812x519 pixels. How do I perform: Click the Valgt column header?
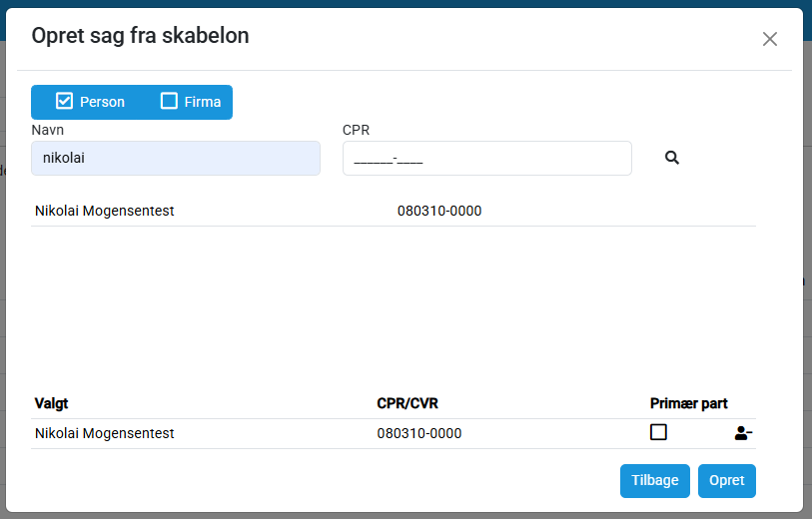click(52, 403)
